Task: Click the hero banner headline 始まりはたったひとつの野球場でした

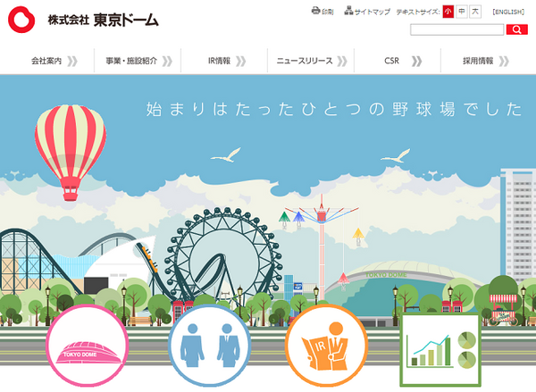Action: point(334,109)
